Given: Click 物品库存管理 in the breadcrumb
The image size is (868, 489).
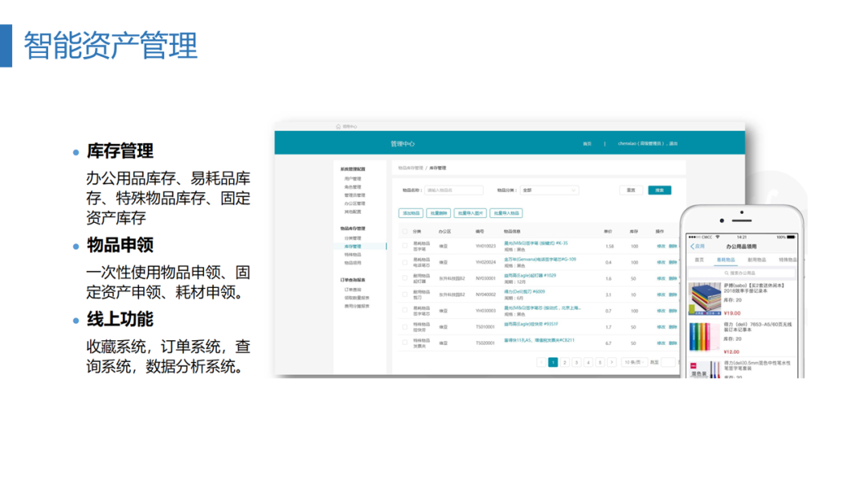Looking at the screenshot, I should (410, 168).
